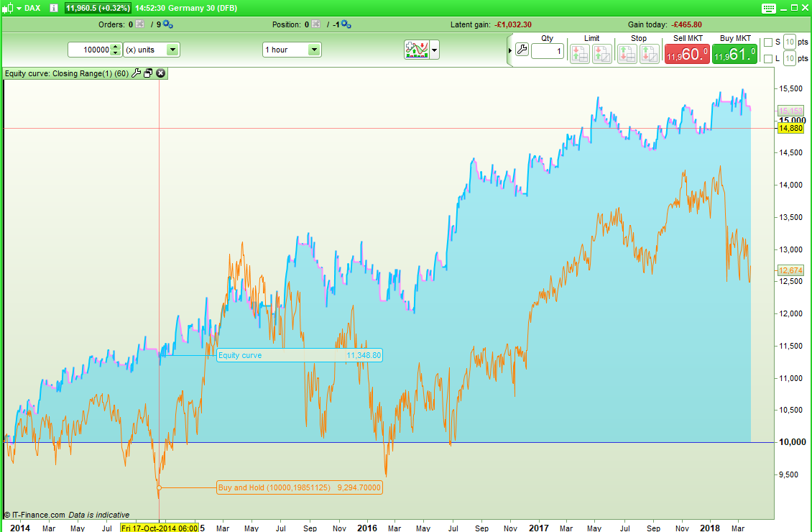Minimize the DAX chart window
812x532 pixels.
pyautogui.click(x=784, y=9)
